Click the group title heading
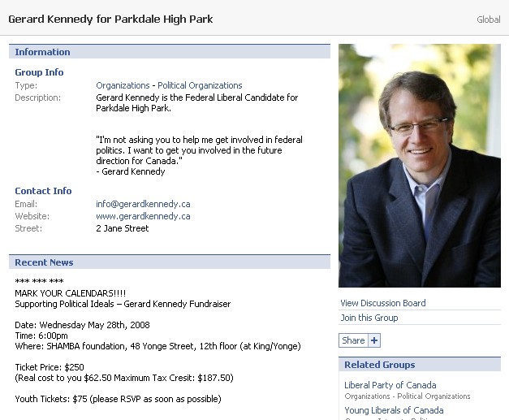 pos(110,19)
